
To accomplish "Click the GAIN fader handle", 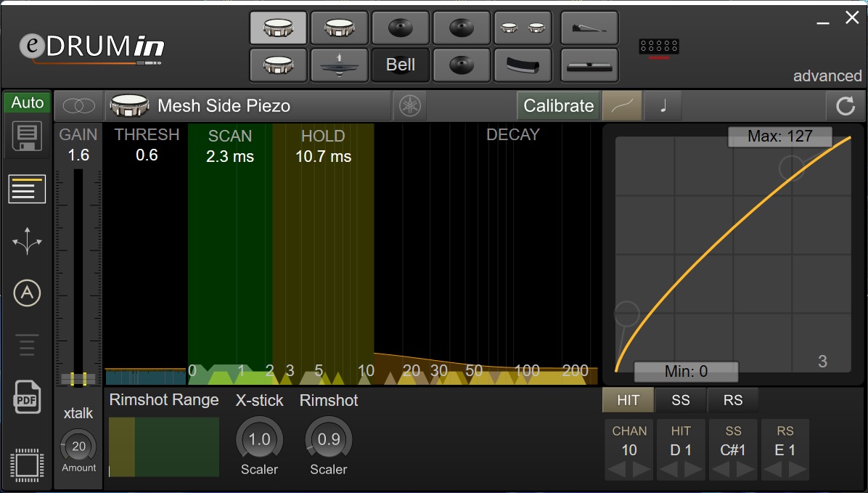I will [78, 380].
